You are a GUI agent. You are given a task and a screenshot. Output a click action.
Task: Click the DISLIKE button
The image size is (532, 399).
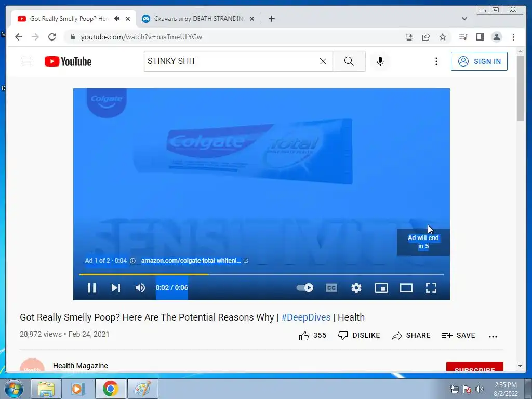pos(359,336)
